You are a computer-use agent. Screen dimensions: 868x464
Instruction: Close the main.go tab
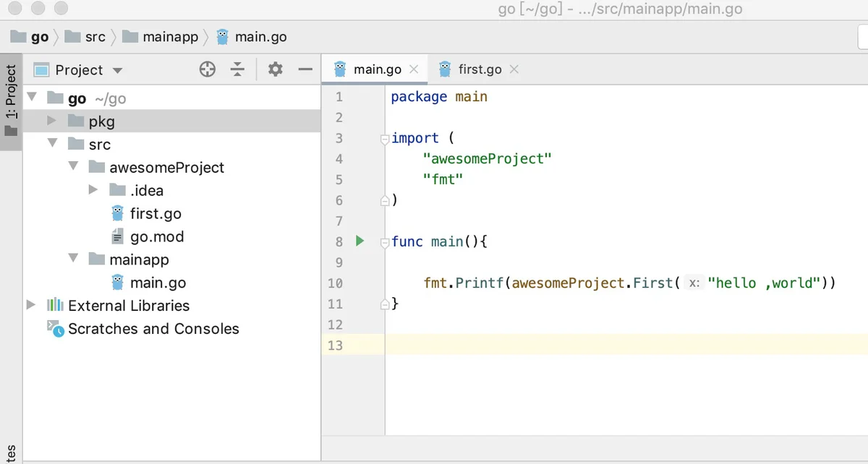414,69
